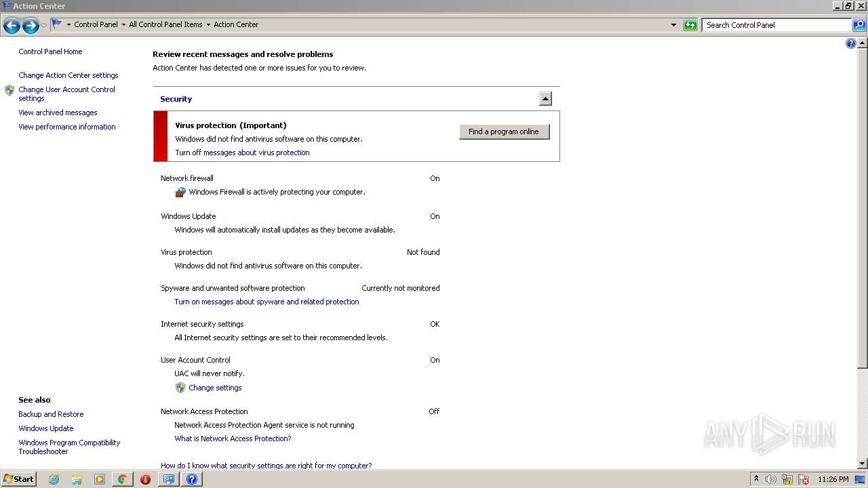Click Turn off messages about virus protection
Image resolution: width=868 pixels, height=488 pixels.
pos(242,152)
